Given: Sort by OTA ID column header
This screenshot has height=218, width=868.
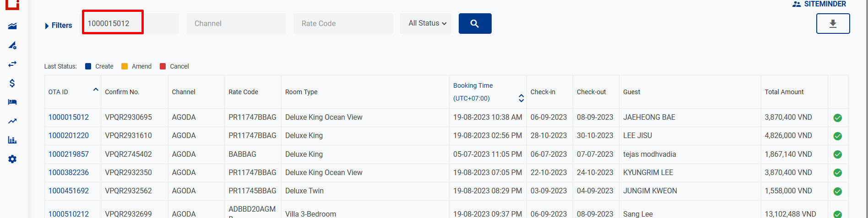Looking at the screenshot, I should click(59, 92).
